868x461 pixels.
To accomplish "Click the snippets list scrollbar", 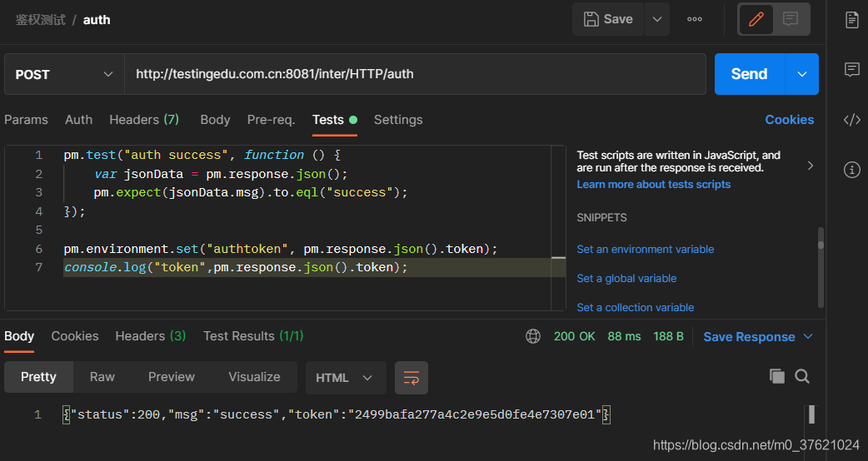I will coord(821,268).
